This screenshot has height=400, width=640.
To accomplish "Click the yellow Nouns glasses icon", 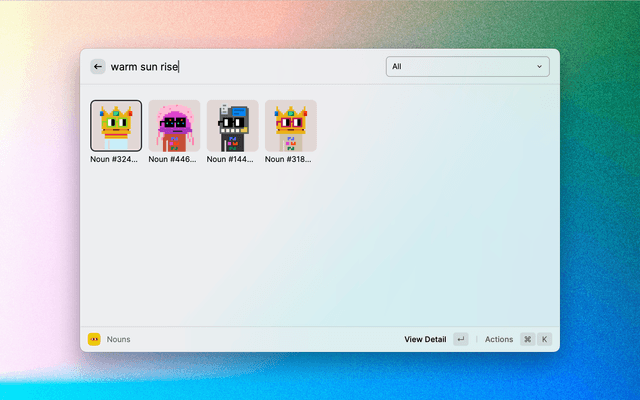I will [x=95, y=340].
